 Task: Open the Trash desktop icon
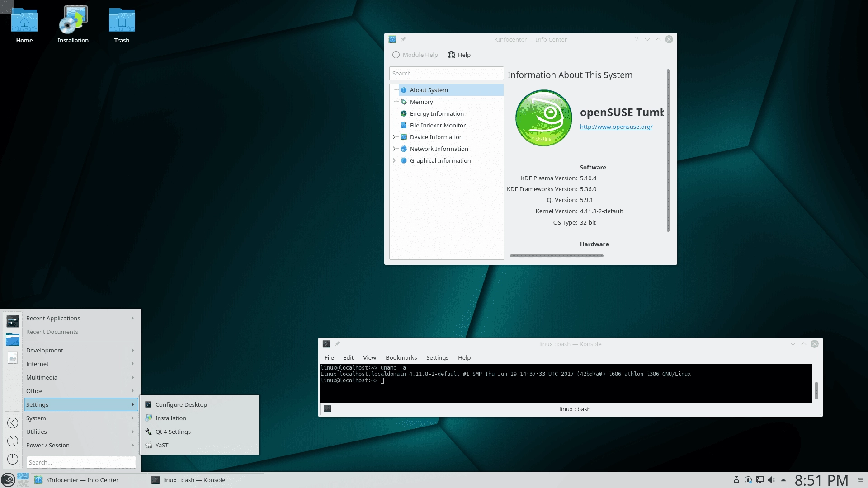pyautogui.click(x=122, y=26)
